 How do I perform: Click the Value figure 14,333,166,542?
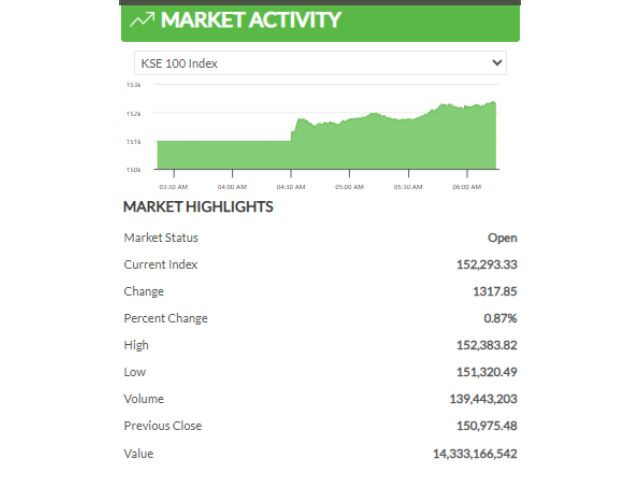pyautogui.click(x=475, y=453)
